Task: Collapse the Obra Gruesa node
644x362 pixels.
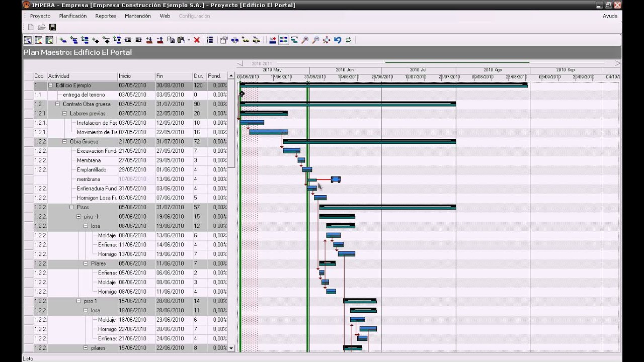Action: coord(64,142)
